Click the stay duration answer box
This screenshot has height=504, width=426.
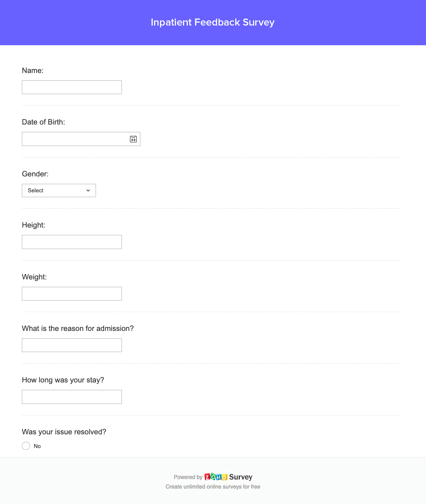click(71, 397)
